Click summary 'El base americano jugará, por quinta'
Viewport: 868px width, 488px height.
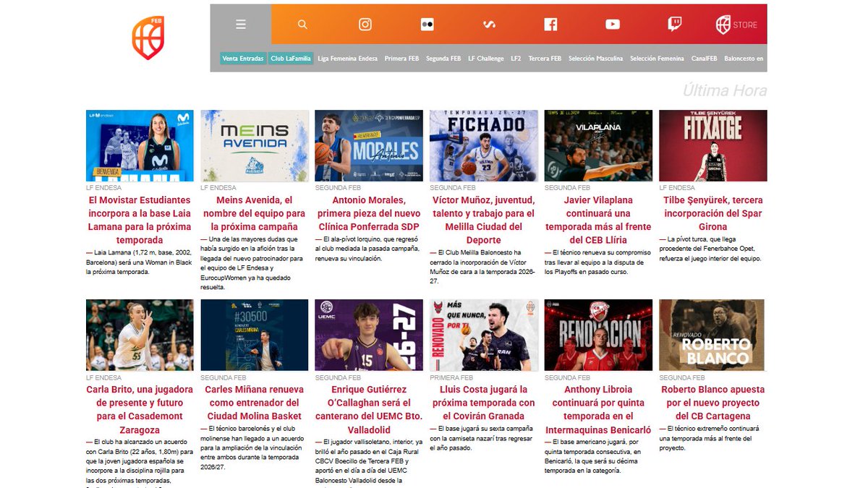coord(598,455)
